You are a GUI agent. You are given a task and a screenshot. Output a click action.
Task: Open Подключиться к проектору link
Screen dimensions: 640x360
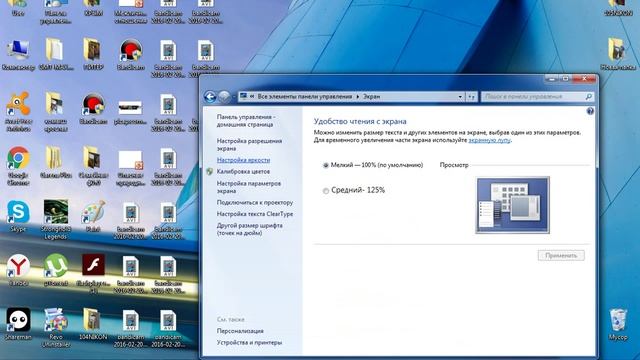(x=255, y=202)
